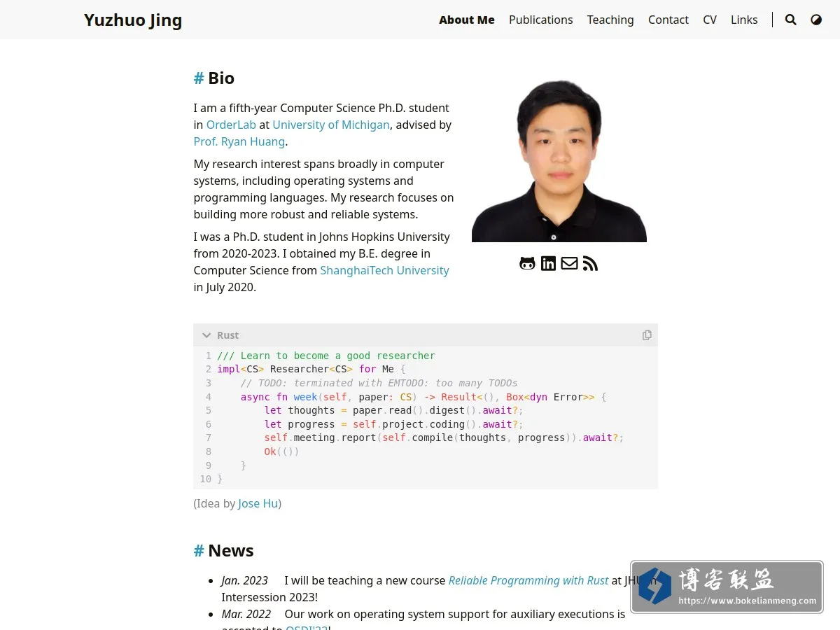Click the hash anchor beside News
Viewport: 840px width, 630px height.
(199, 550)
